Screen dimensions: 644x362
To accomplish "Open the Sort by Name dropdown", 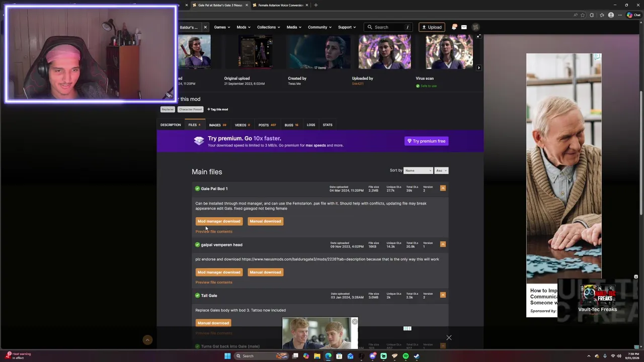I will click(x=418, y=170).
